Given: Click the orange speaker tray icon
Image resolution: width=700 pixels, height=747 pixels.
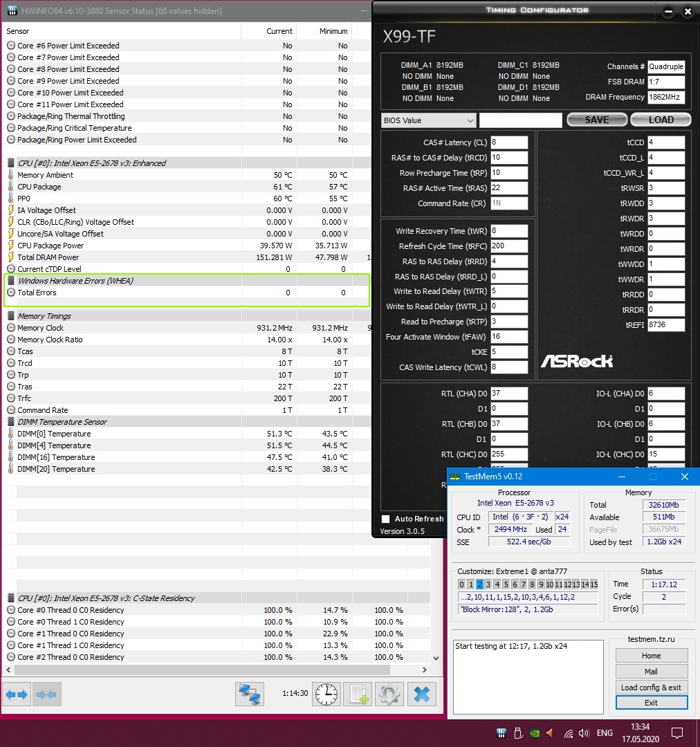Looking at the screenshot, I should pyautogui.click(x=551, y=733).
